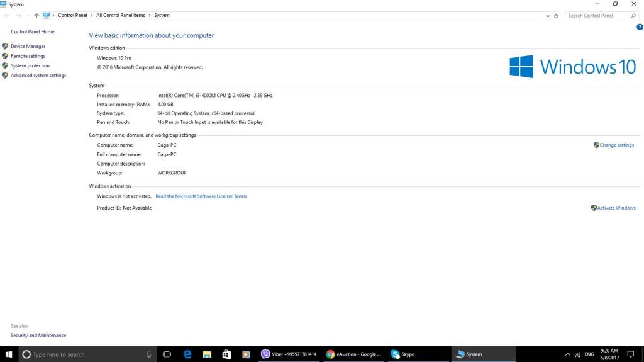Click the Activate Windows link
Screen dimensions: 644x362
616,208
